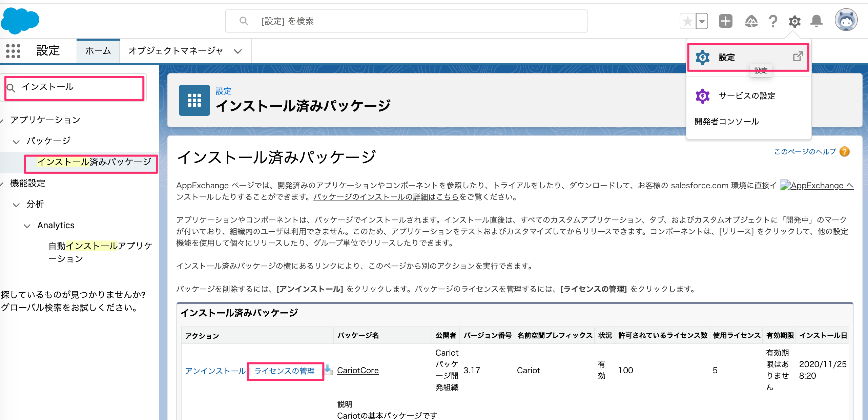
Task: Click the 状況 column header
Action: tap(605, 336)
